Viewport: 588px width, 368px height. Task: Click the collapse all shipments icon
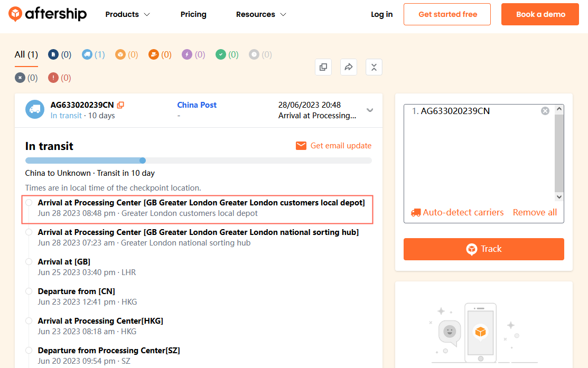click(374, 67)
